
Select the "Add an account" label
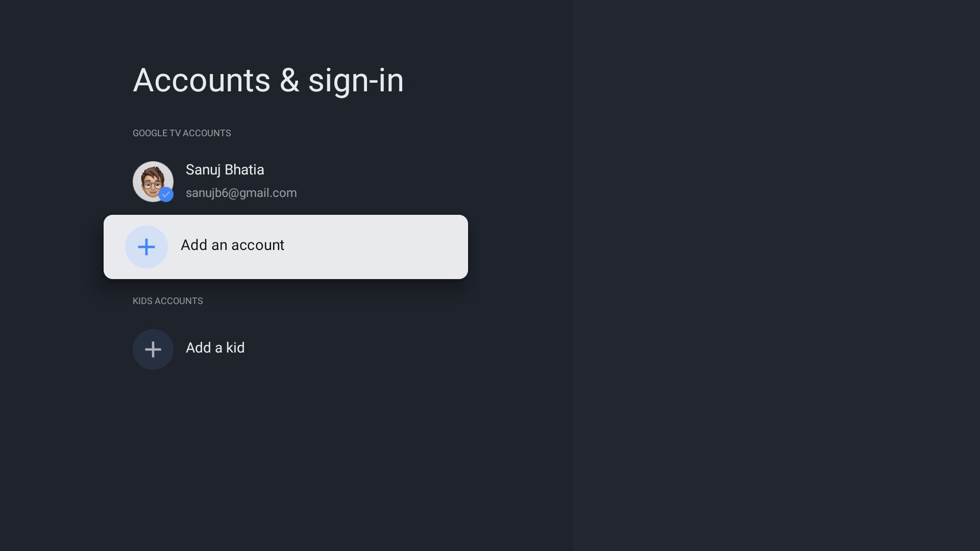coord(232,245)
